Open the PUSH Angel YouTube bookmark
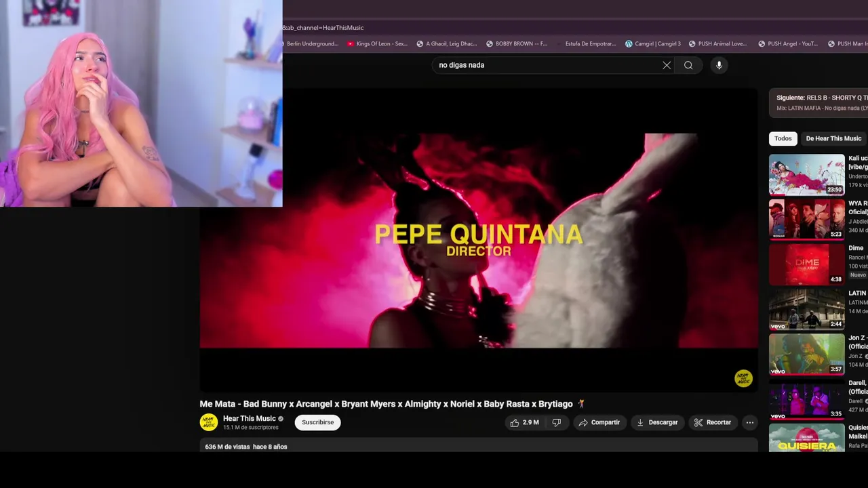The height and width of the screenshot is (488, 868). coord(789,43)
